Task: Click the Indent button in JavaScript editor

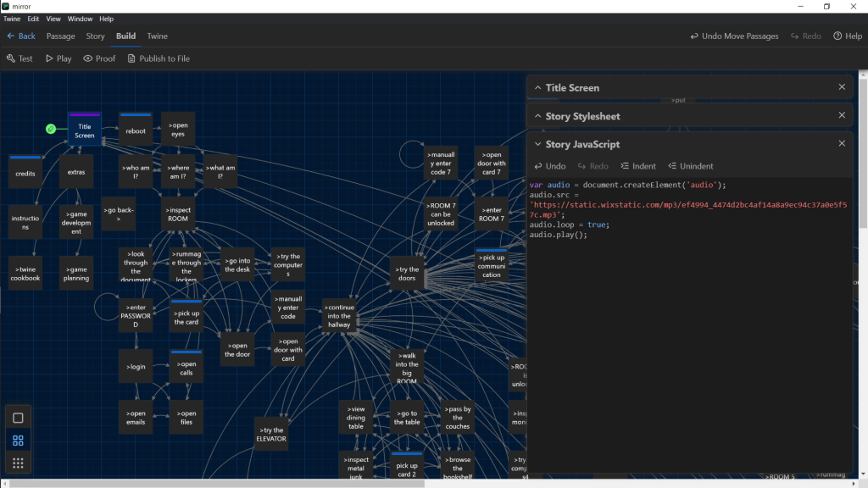Action: pyautogui.click(x=638, y=166)
